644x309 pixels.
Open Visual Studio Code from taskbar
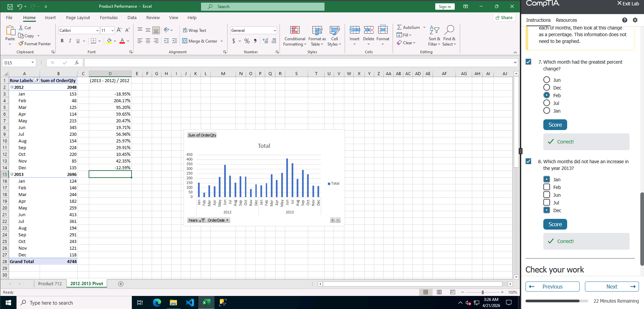(x=190, y=303)
